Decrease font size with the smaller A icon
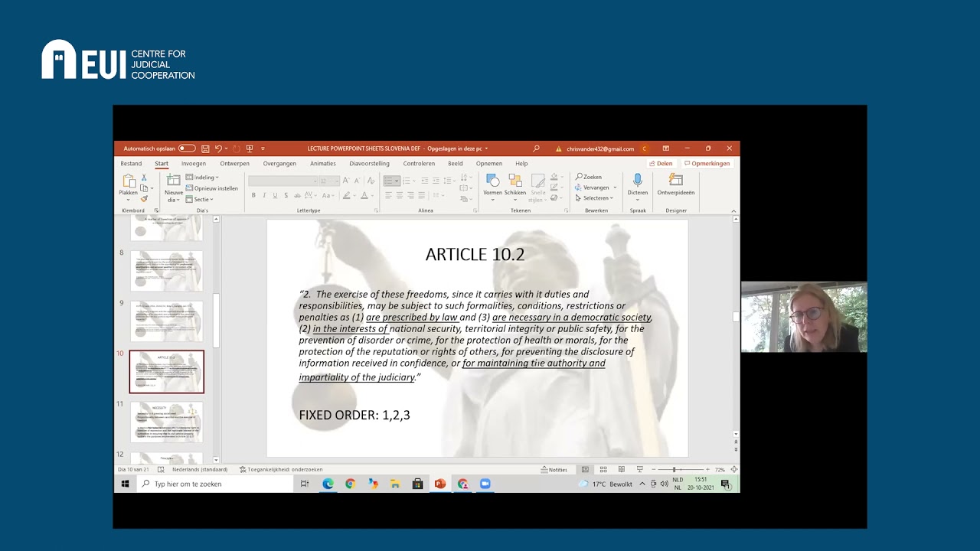The height and width of the screenshot is (551, 980). point(357,181)
